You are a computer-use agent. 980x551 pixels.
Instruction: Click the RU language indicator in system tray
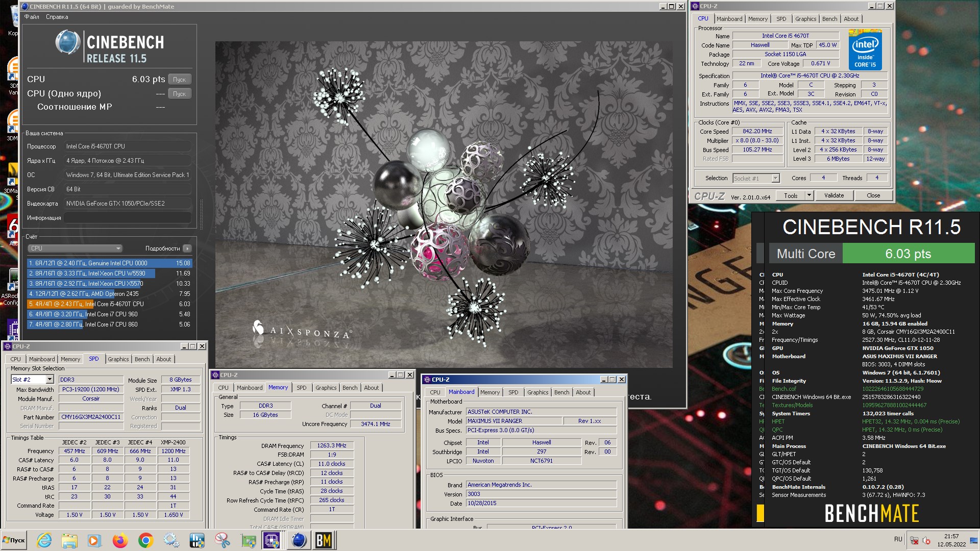898,539
